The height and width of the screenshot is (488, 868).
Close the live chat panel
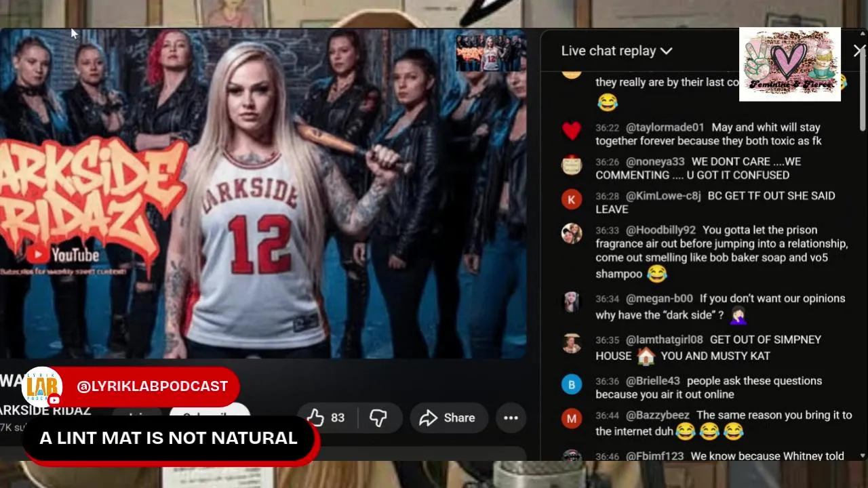click(x=859, y=50)
